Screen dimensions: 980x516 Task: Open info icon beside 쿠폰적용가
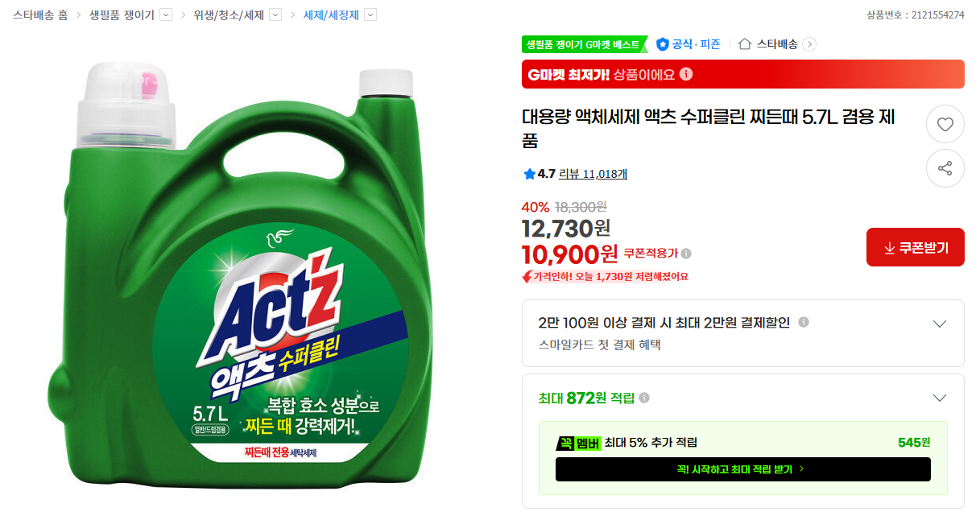click(x=686, y=254)
